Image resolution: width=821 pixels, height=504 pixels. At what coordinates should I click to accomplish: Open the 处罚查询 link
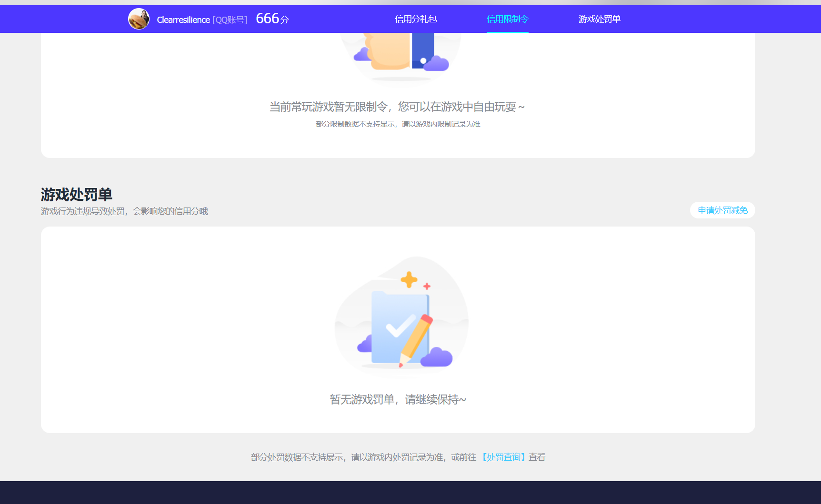[x=504, y=457]
